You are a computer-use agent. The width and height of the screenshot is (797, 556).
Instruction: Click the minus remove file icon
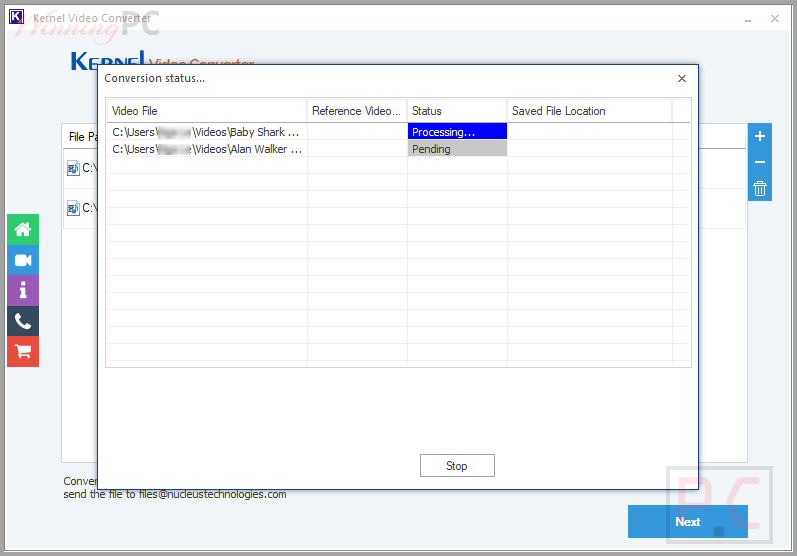pos(759,162)
